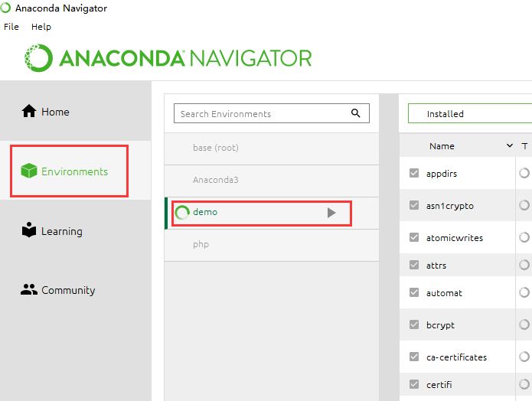The height and width of the screenshot is (401, 532).
Task: Go to the Home tab
Action: [75, 111]
